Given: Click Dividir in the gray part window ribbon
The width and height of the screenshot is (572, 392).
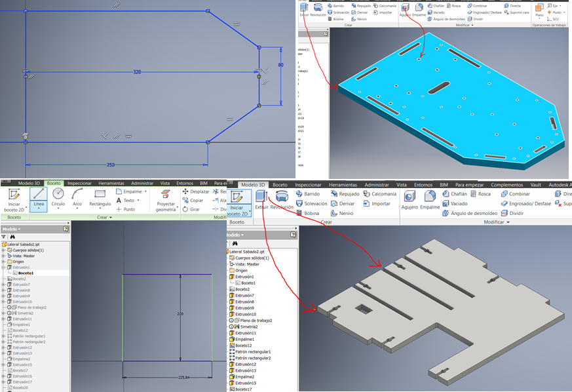Looking at the screenshot, I should coord(512,213).
